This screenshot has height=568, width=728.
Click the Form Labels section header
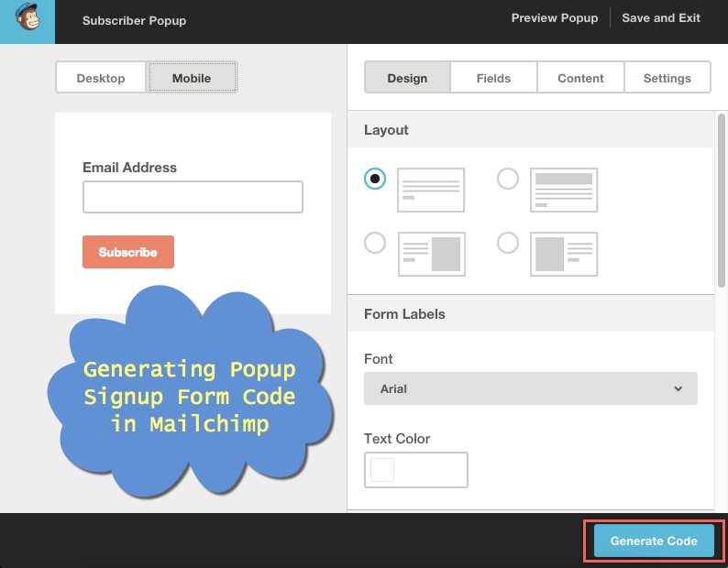pos(531,313)
